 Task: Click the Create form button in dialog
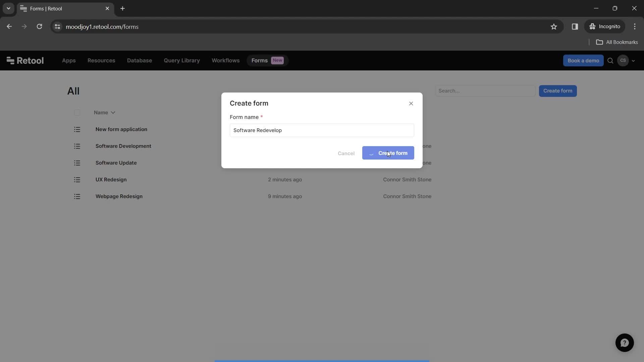click(x=388, y=153)
